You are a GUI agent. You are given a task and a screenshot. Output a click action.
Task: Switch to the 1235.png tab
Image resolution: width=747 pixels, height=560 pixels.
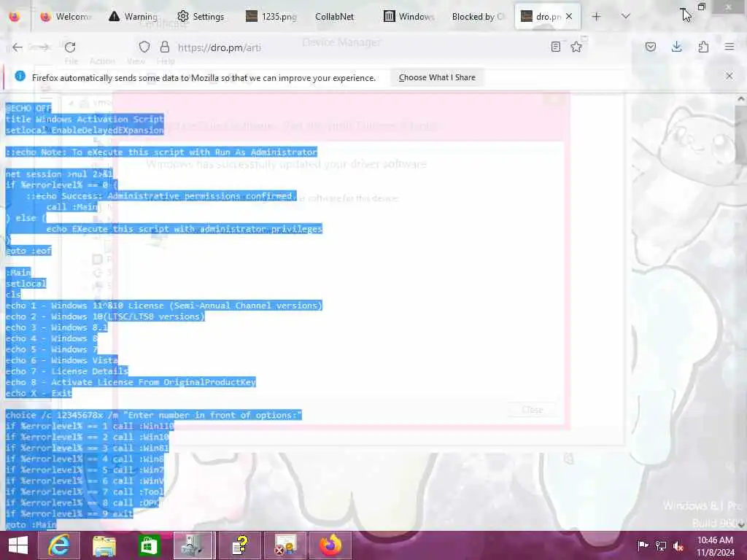coord(271,17)
